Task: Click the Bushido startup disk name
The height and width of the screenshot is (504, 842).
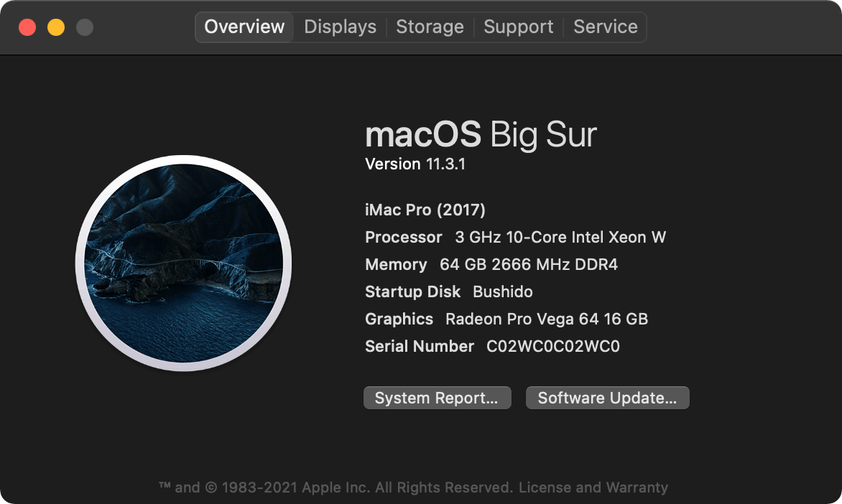Action: [503, 292]
